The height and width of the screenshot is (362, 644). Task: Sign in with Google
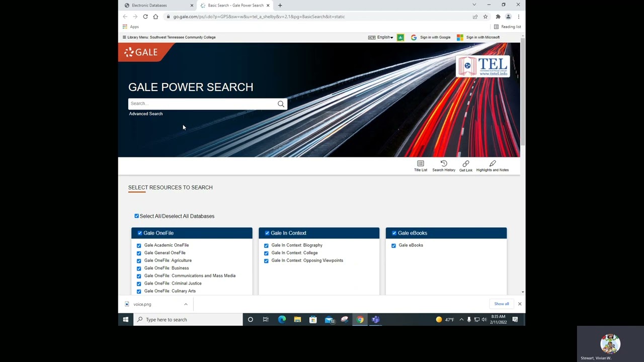click(x=431, y=37)
